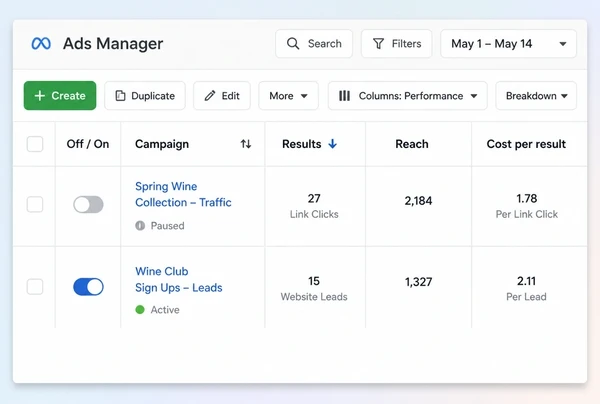Click the 15 Website Leads result cell

[x=314, y=288]
